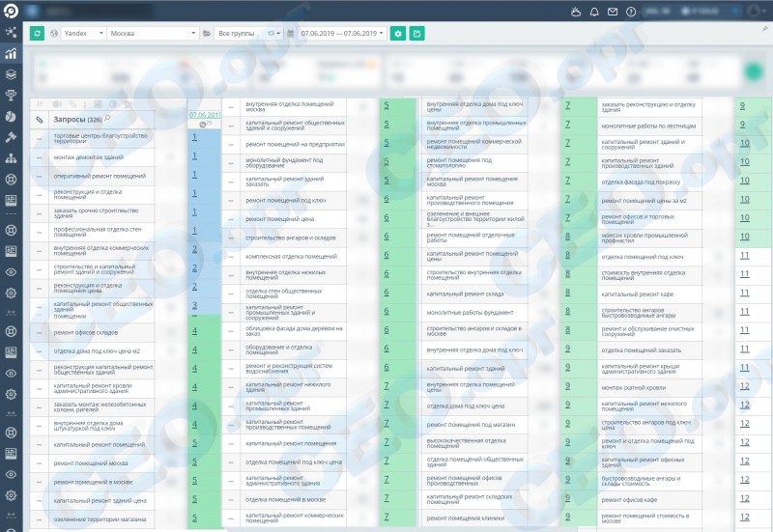Click the dash cell beside монтаж демонтаж зданий
This screenshot has height=532, width=773.
pos(40,157)
